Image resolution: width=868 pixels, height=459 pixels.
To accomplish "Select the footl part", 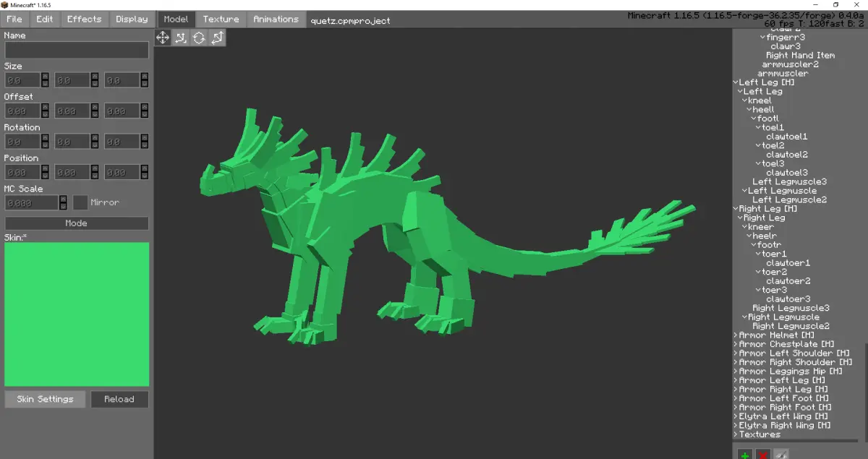I will point(768,119).
